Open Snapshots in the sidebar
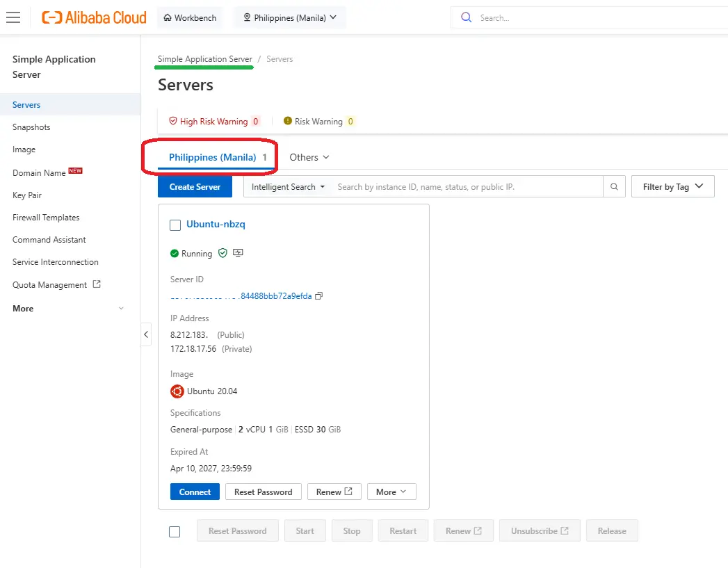This screenshot has width=728, height=568. coord(31,127)
